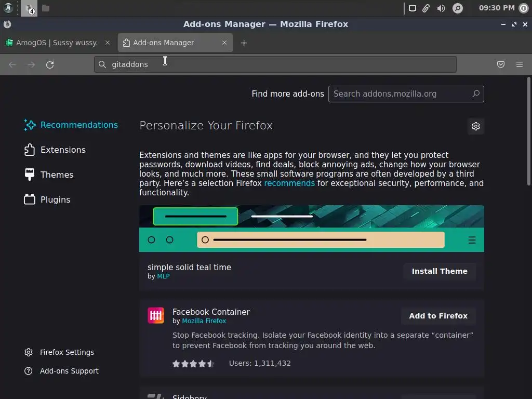The image size is (532, 399).
Task: Click the Facebook Container extension icon
Action: click(156, 315)
